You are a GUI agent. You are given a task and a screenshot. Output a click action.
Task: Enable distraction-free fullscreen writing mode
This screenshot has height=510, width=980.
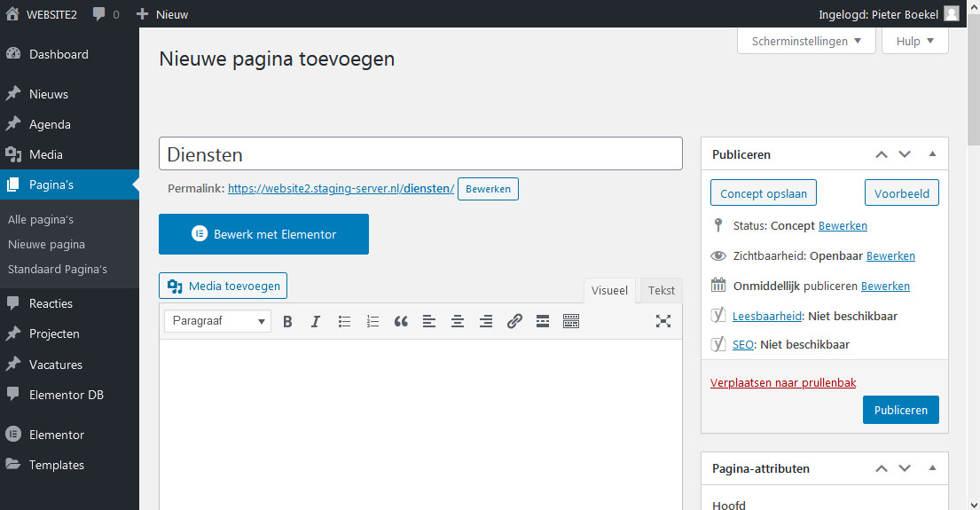coord(662,321)
